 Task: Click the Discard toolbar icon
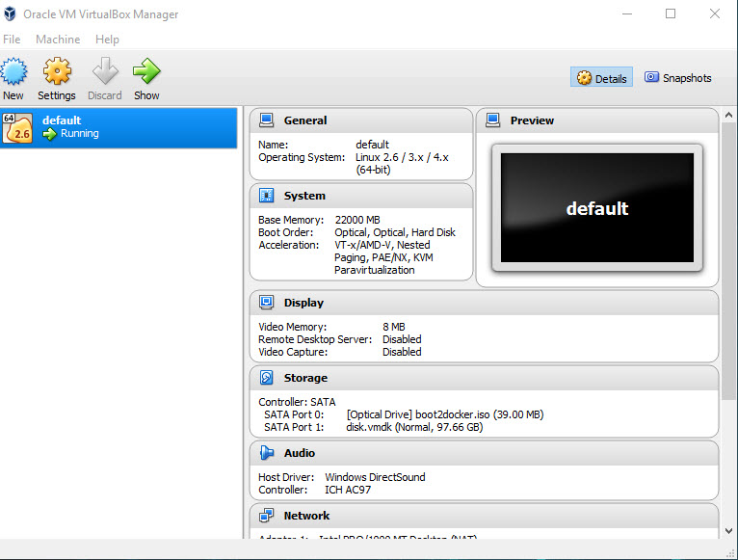104,72
